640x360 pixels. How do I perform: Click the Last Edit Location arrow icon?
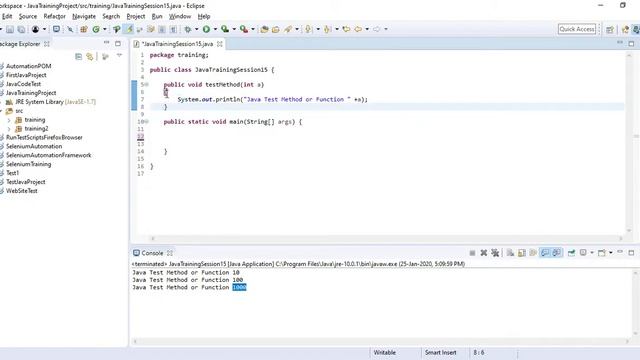(x=346, y=29)
